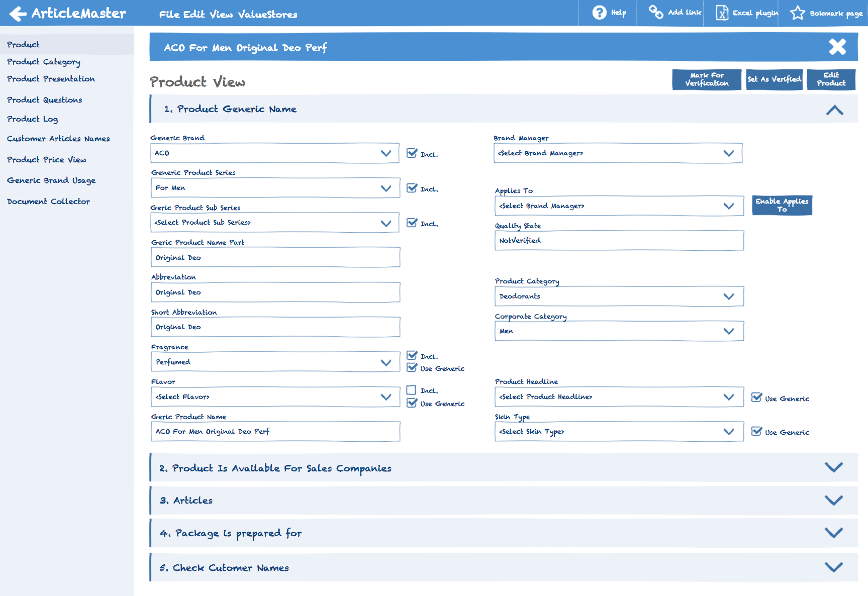Open the Applies To dropdown
Viewport: 868px width, 596px height.
[619, 206]
